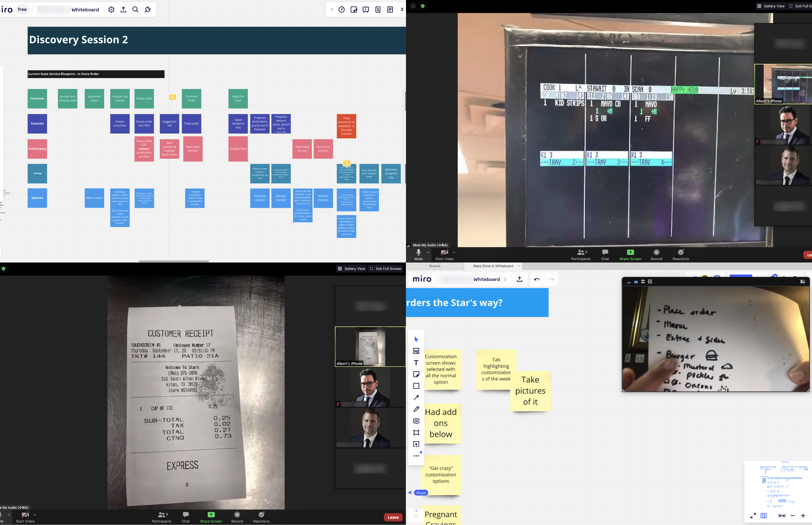
Task: Open the Upload tool in Miro toolbar
Action: point(416,444)
